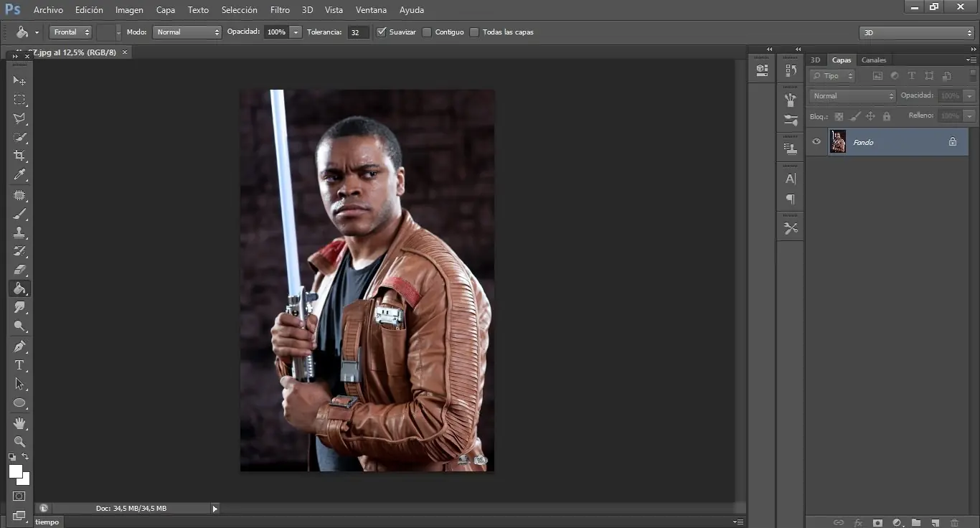
Task: Select the Eyedropper tool
Action: point(19,174)
